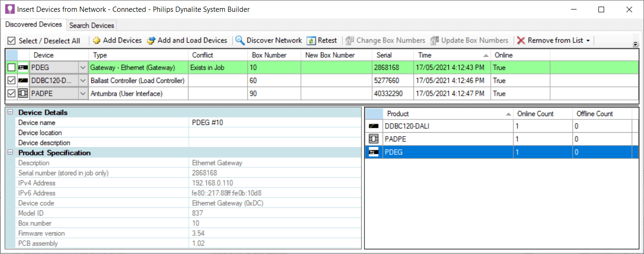Viewport: 644px width, 254px height.
Task: Sort by Offline Count column header
Action: click(x=603, y=114)
